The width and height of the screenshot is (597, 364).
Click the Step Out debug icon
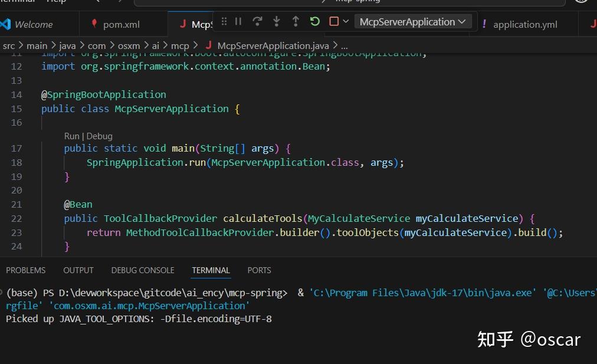click(296, 21)
